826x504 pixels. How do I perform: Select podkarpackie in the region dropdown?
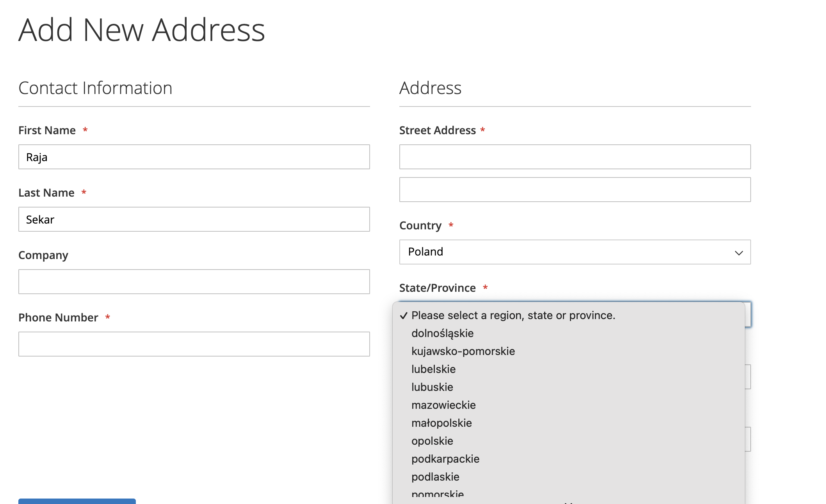click(445, 459)
